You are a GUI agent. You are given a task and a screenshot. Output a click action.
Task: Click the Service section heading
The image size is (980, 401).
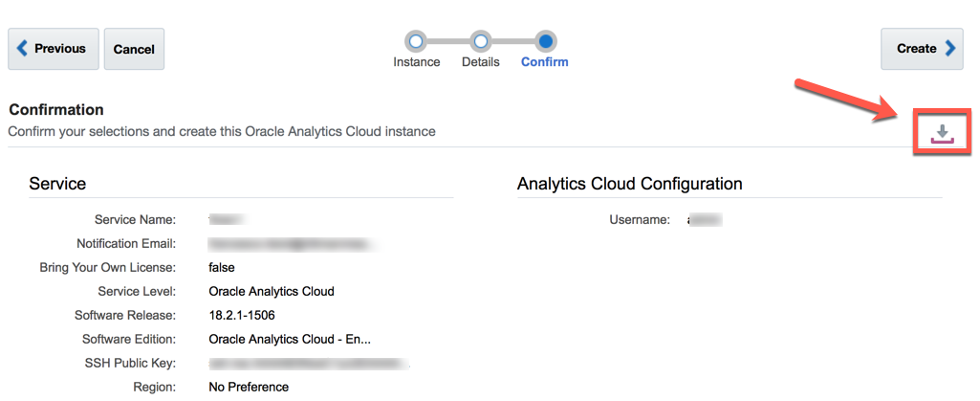[57, 184]
